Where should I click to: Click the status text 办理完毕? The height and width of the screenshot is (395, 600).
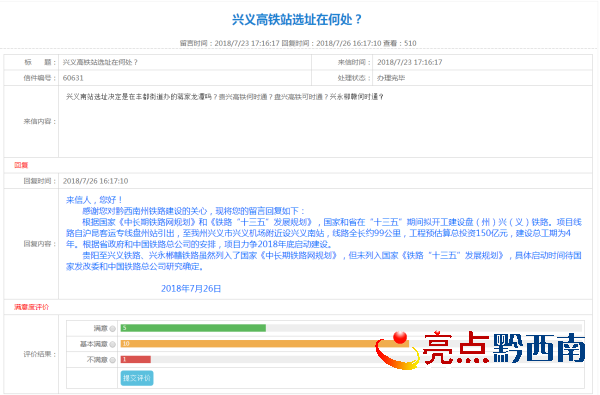(x=391, y=78)
